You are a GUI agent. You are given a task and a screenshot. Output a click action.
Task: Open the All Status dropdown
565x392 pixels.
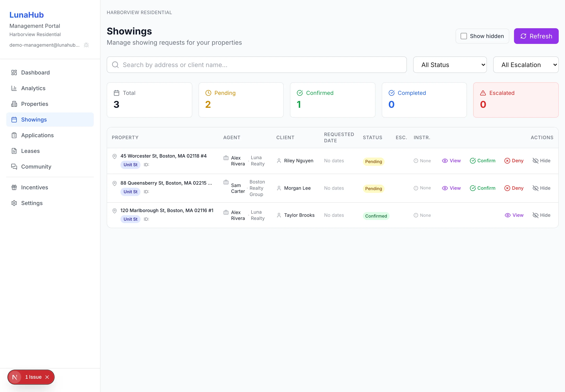tap(450, 65)
